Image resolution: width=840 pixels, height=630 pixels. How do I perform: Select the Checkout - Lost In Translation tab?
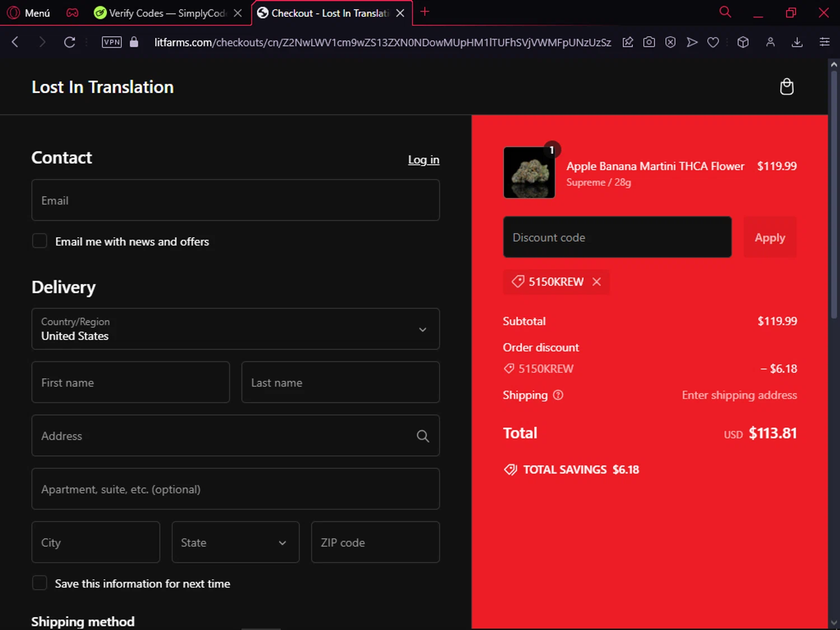click(x=324, y=13)
